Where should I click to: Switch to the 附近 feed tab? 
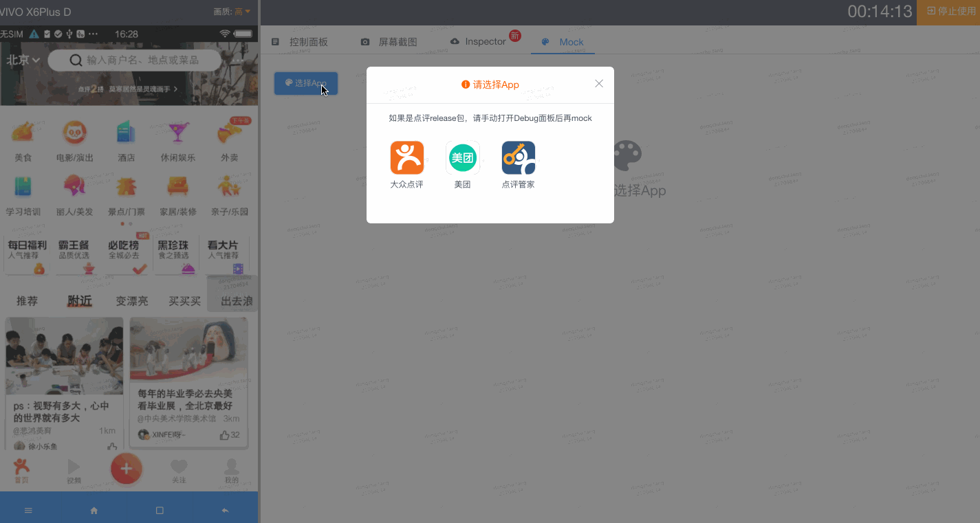pyautogui.click(x=79, y=301)
